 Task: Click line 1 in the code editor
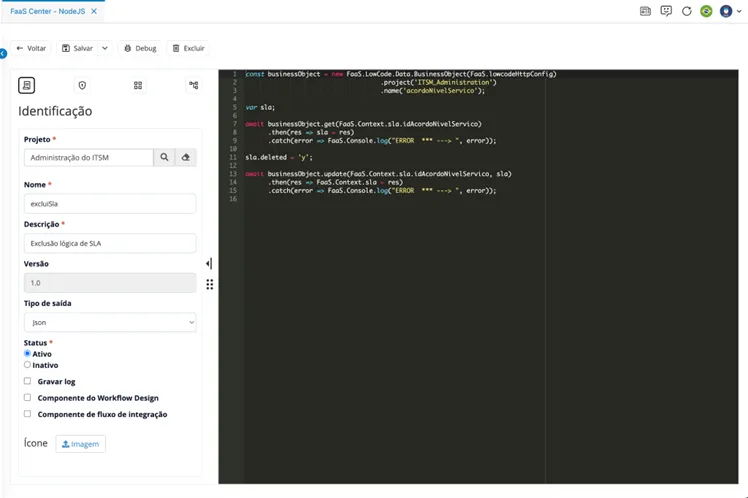point(401,74)
